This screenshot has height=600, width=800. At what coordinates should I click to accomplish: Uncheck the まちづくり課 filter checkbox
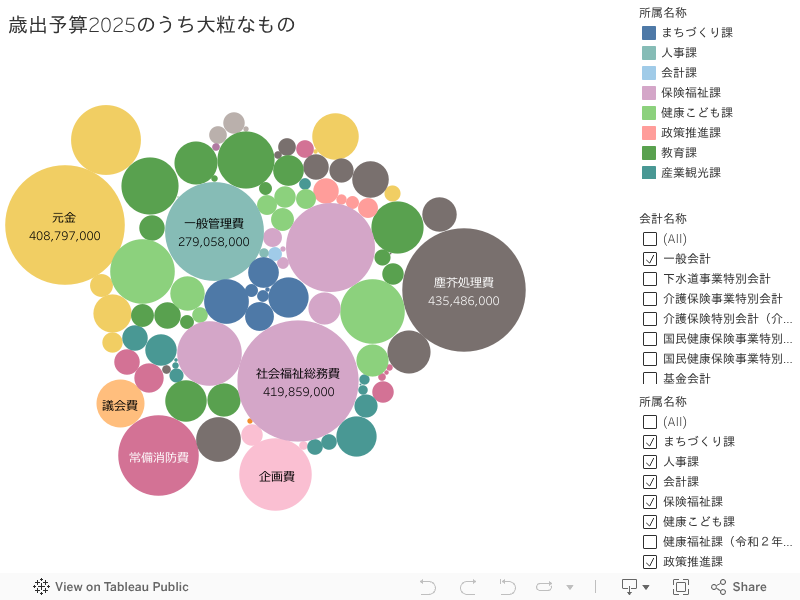click(650, 442)
